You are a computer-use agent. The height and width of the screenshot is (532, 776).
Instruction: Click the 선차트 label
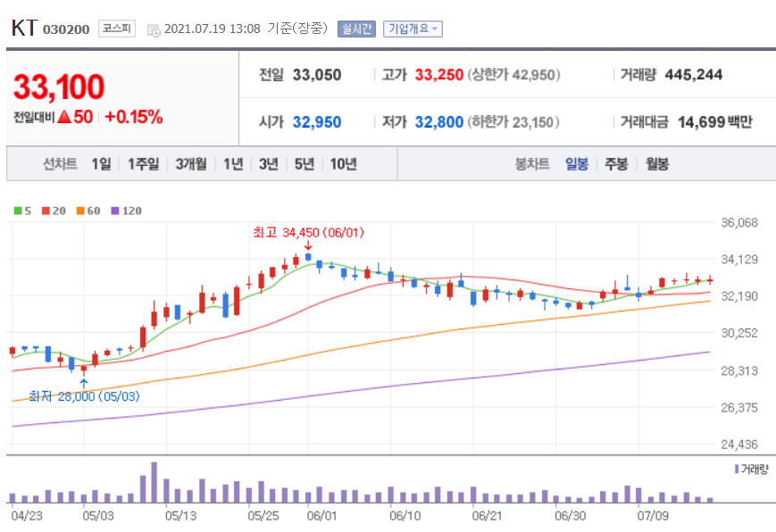(60, 164)
